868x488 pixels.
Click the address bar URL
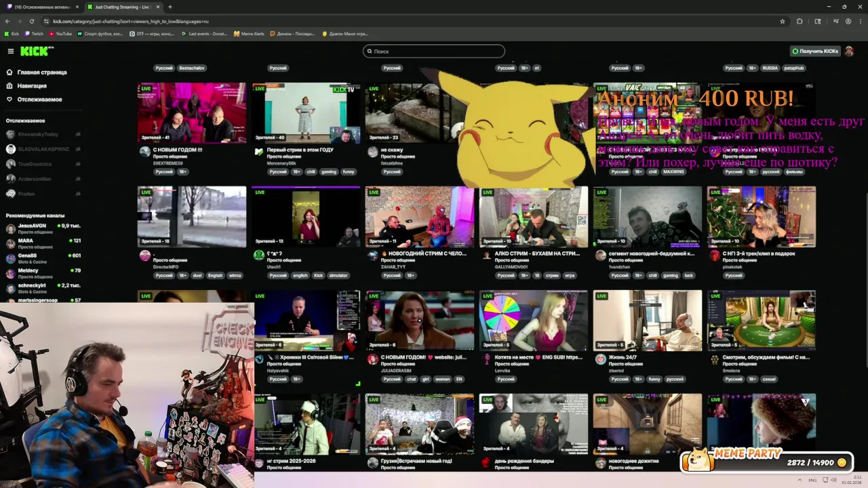131,21
